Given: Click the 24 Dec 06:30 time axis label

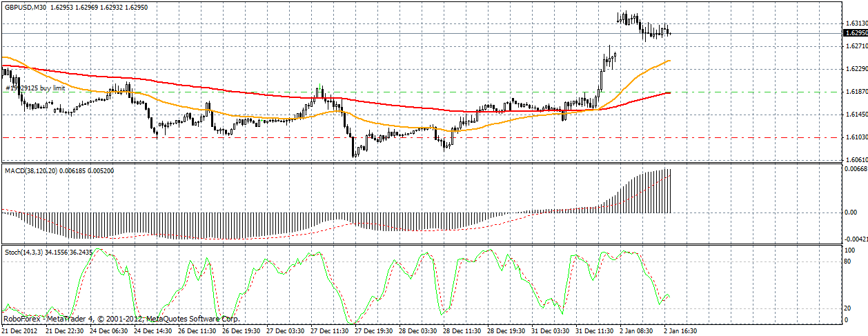Looking at the screenshot, I should click(110, 331).
